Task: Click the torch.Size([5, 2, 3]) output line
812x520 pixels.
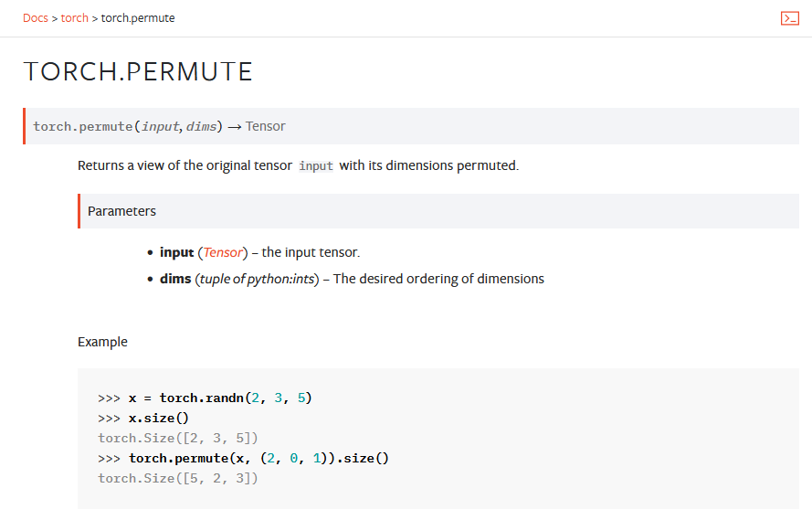Action: click(x=177, y=478)
